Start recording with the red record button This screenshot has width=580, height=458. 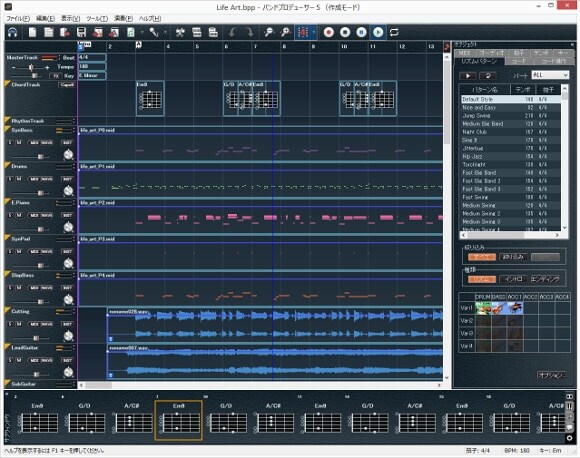pyautogui.click(x=328, y=33)
